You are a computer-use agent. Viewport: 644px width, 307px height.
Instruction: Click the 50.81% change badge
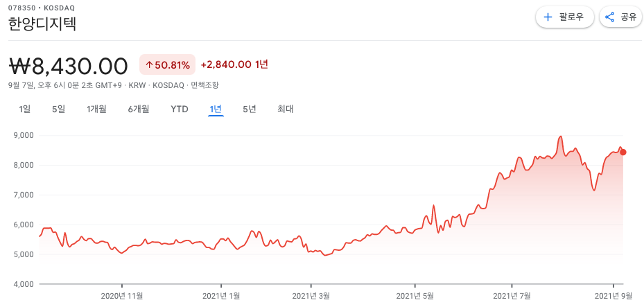pyautogui.click(x=168, y=65)
